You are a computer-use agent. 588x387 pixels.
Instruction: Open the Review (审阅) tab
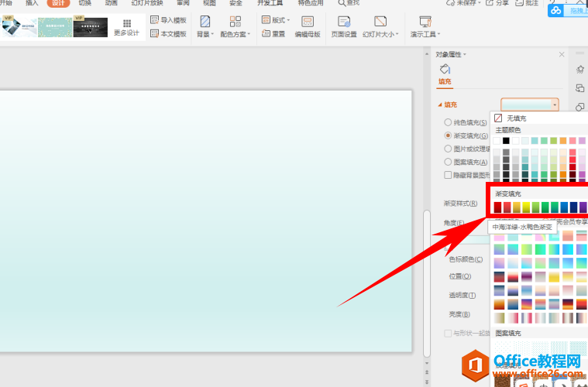click(183, 3)
